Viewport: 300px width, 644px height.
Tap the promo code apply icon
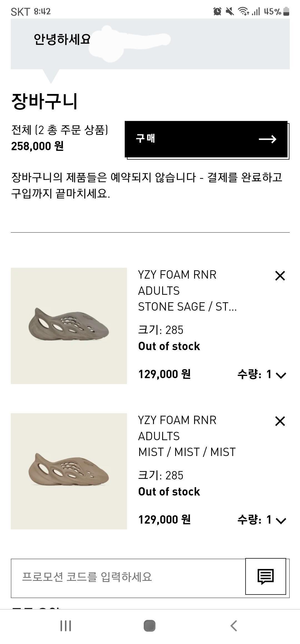click(x=266, y=576)
